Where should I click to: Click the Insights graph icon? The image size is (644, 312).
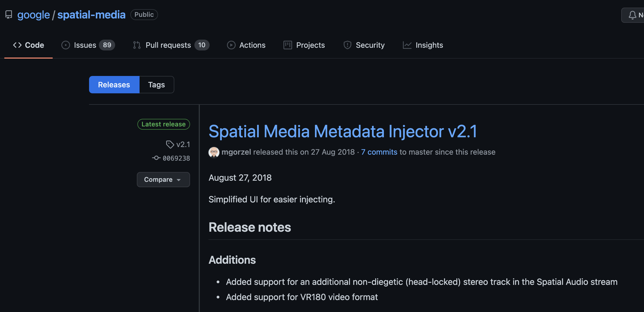[x=407, y=45]
